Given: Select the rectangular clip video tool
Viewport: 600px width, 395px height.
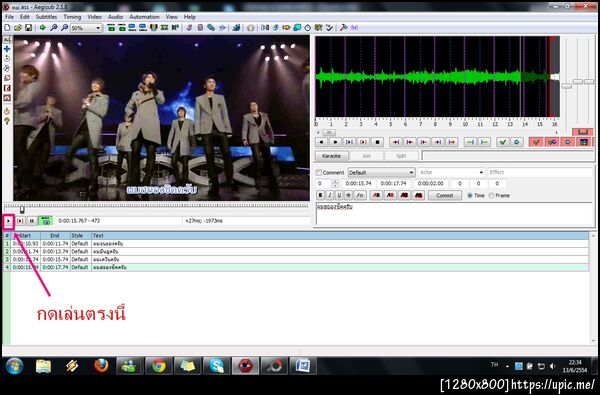Looking at the screenshot, I should pyautogui.click(x=7, y=88).
